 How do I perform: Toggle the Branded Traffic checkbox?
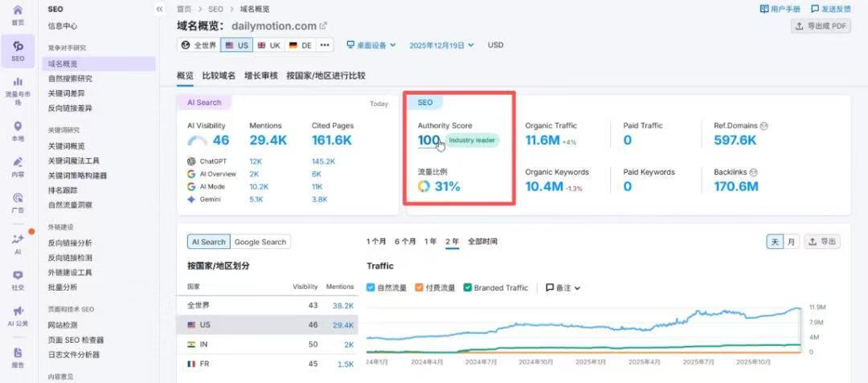[x=468, y=287]
